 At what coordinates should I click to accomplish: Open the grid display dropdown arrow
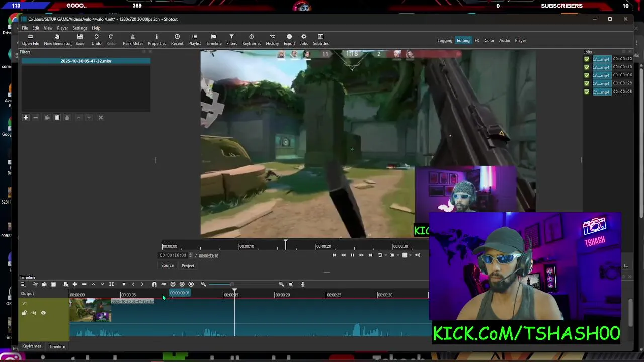410,255
